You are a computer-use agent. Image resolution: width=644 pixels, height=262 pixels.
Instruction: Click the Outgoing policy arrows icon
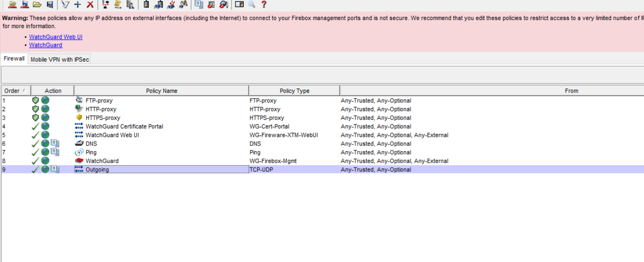[79, 169]
